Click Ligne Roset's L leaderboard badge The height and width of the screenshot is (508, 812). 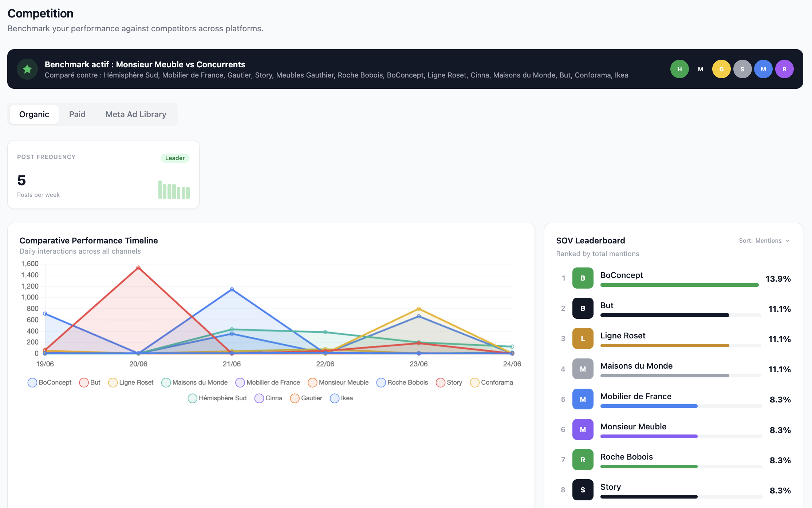click(x=583, y=338)
